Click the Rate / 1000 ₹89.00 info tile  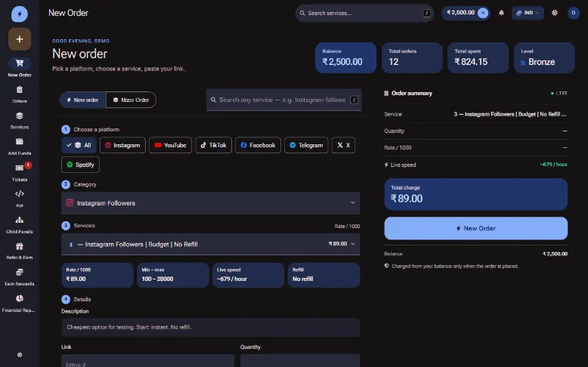(97, 275)
